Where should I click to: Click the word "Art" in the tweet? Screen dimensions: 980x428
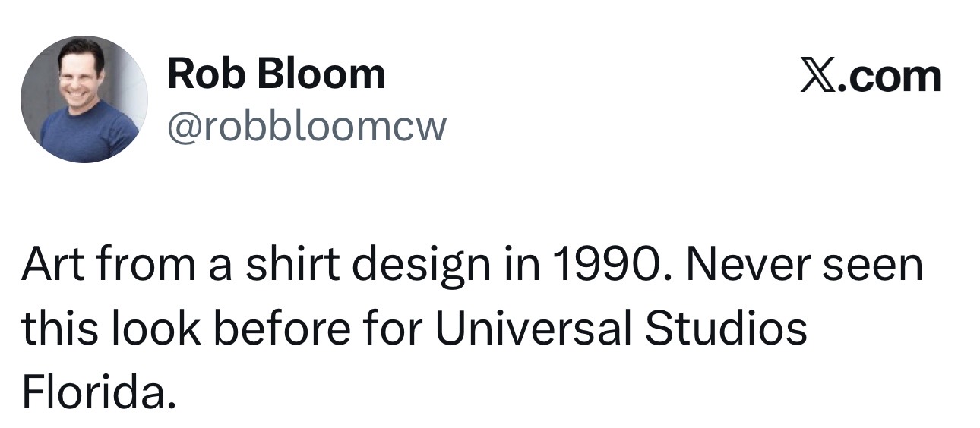tap(51, 266)
